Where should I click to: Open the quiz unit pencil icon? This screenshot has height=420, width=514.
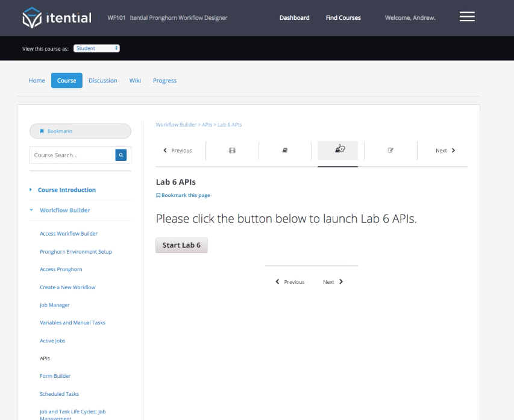pos(390,151)
